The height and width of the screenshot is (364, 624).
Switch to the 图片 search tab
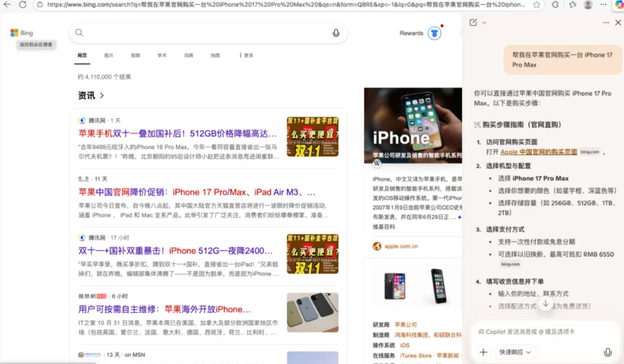coord(109,55)
